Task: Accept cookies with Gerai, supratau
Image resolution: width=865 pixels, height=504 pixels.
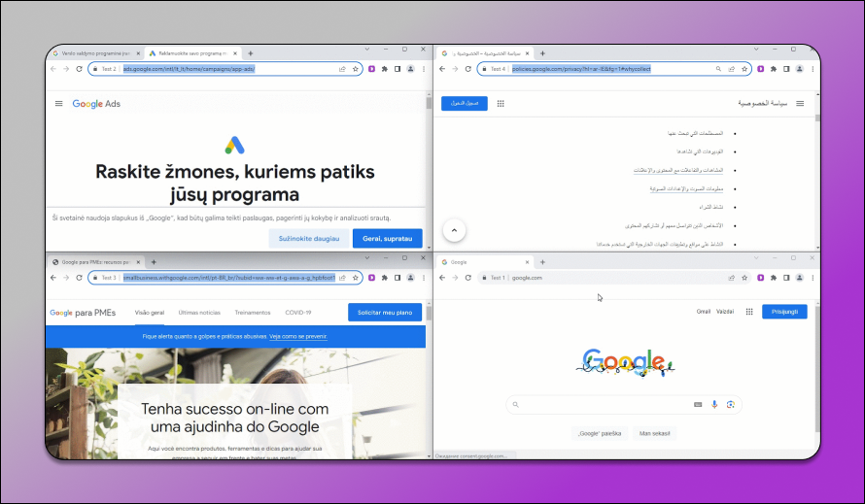Action: click(387, 239)
